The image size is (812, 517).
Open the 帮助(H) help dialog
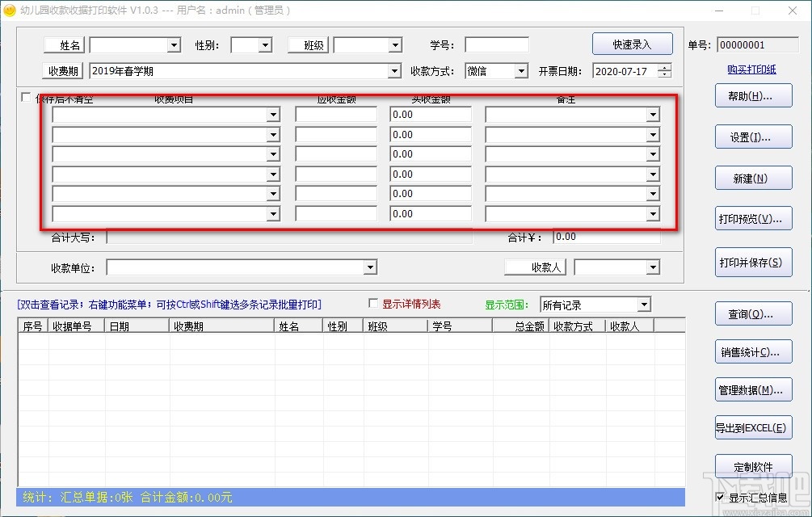753,95
